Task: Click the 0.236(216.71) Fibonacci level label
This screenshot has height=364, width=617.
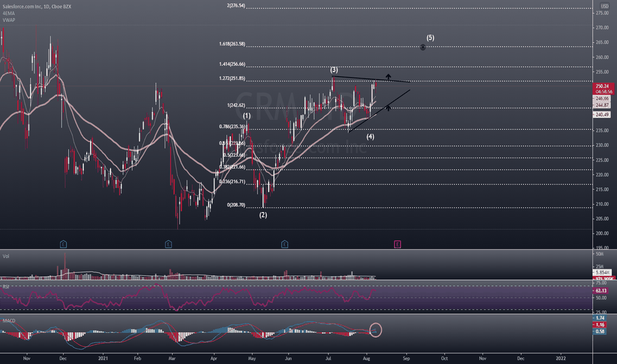Action: pos(232,182)
